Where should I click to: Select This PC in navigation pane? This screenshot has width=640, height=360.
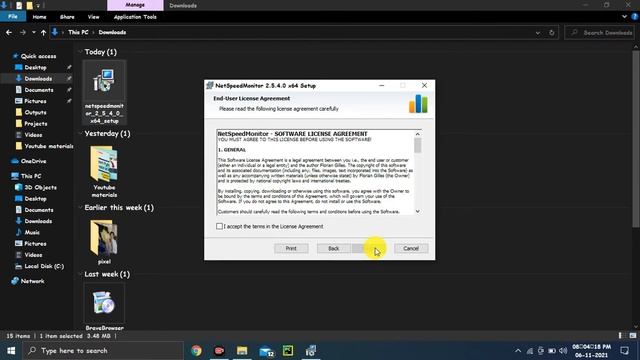tap(31, 176)
